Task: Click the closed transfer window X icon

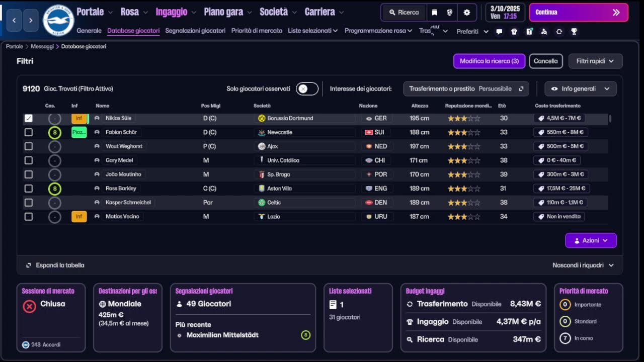Action: [x=30, y=306]
